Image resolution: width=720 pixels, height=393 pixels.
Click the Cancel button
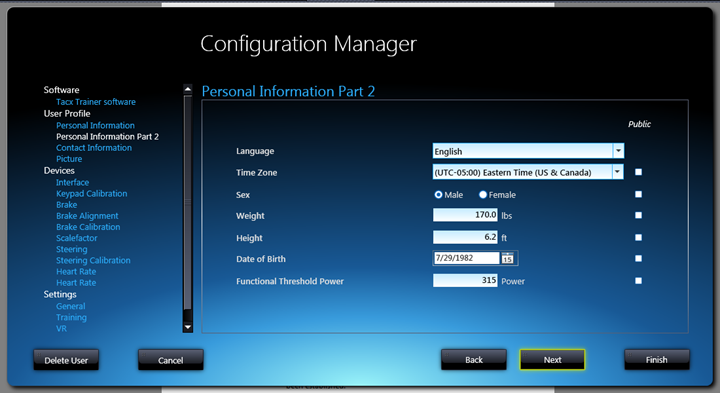170,360
